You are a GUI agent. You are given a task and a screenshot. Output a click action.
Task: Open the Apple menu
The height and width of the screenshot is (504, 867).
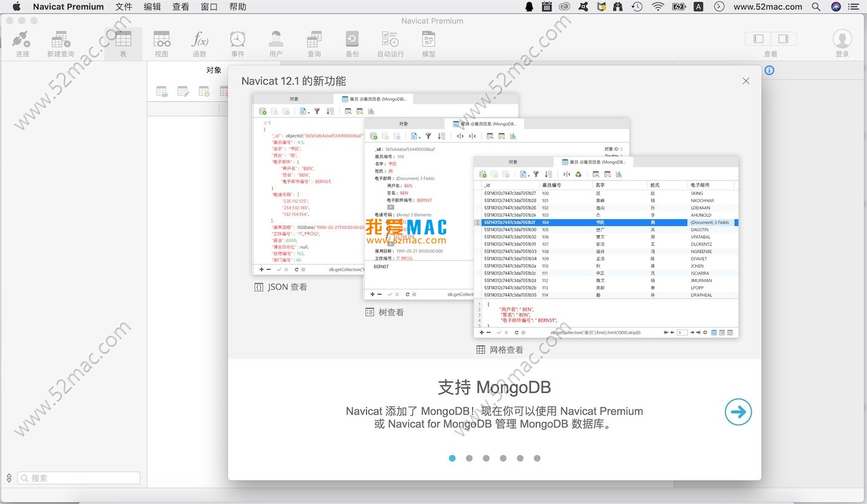tap(16, 7)
